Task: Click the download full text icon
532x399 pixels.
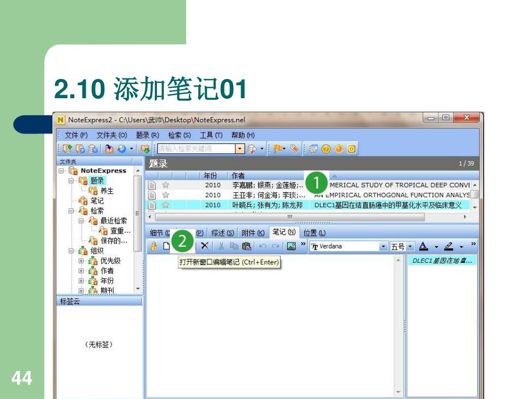Action: 145,149
